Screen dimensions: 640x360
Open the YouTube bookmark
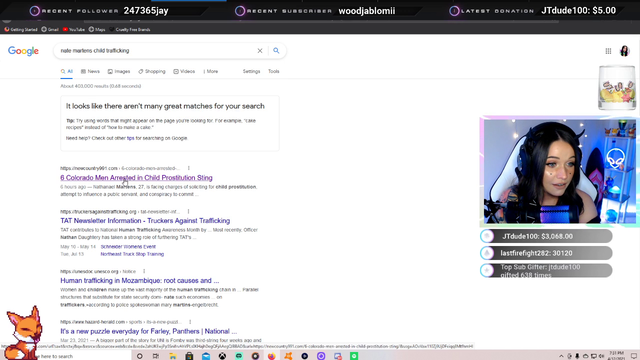click(73, 29)
